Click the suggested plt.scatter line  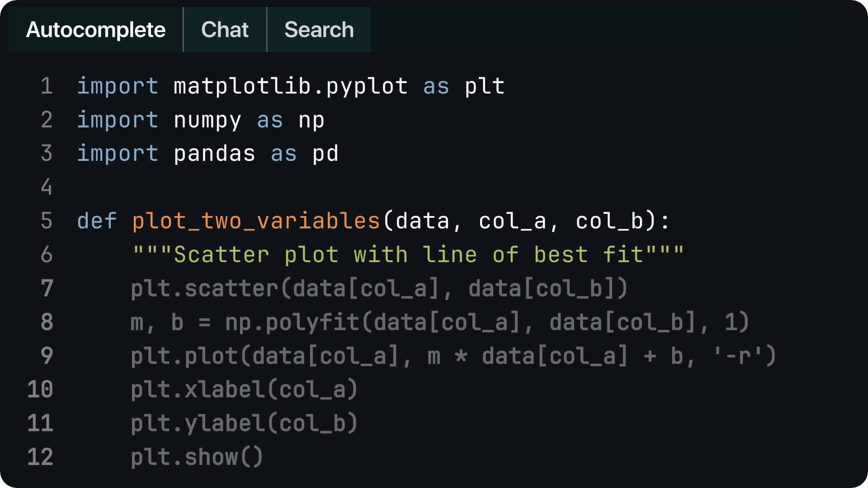coord(379,288)
